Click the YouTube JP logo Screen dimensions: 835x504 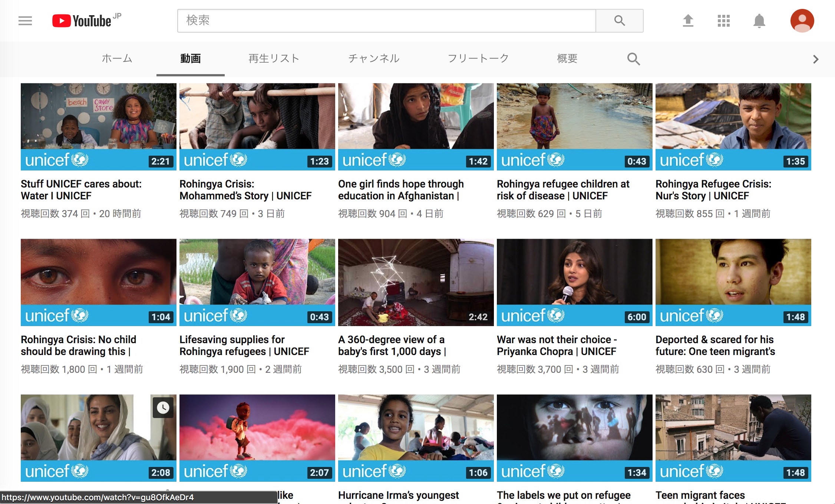coord(87,21)
